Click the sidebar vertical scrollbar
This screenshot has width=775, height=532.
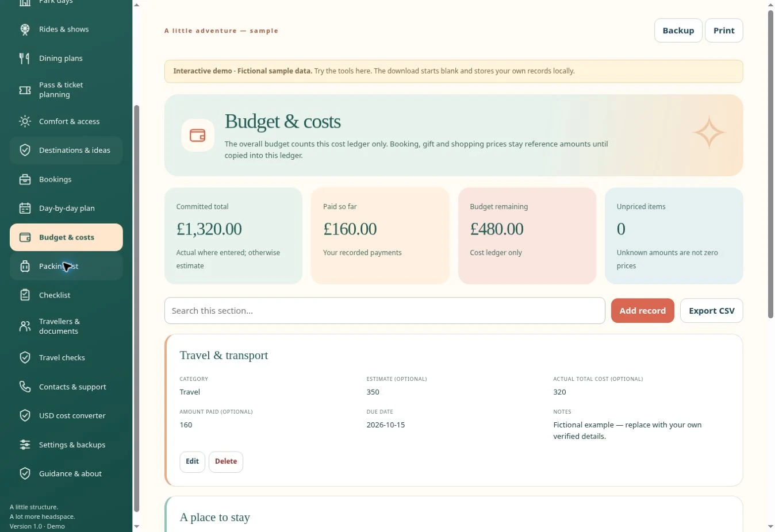click(x=136, y=308)
